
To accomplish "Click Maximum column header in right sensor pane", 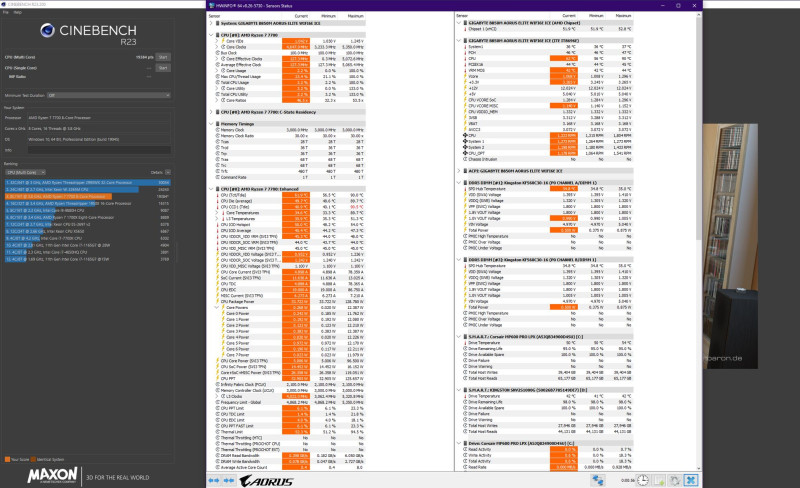I will [x=623, y=16].
